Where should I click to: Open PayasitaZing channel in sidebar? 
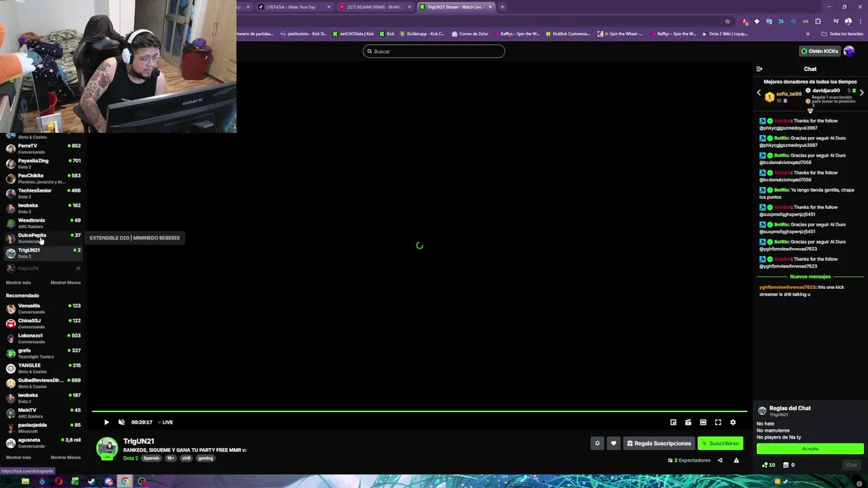(x=43, y=163)
